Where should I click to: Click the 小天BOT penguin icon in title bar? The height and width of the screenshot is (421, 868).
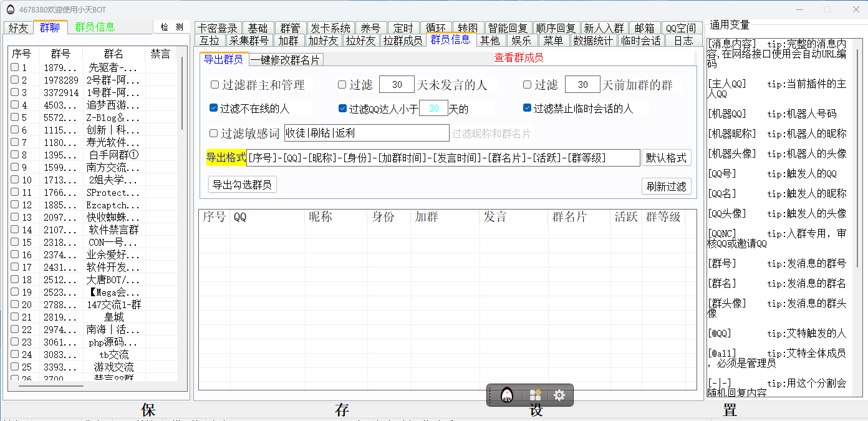click(11, 9)
